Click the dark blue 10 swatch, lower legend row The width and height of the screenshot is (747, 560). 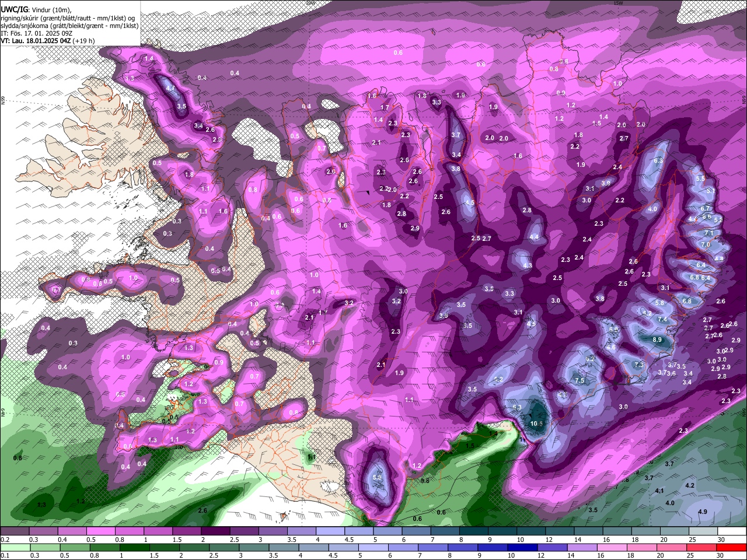click(523, 547)
